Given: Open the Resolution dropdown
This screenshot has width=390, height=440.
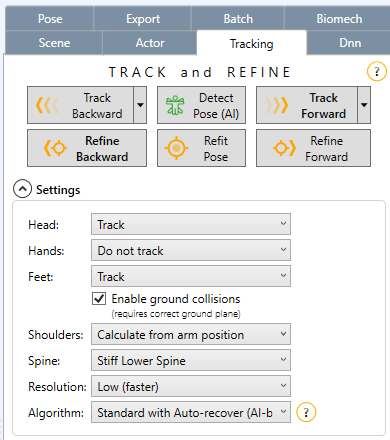Looking at the screenshot, I should pyautogui.click(x=191, y=386).
